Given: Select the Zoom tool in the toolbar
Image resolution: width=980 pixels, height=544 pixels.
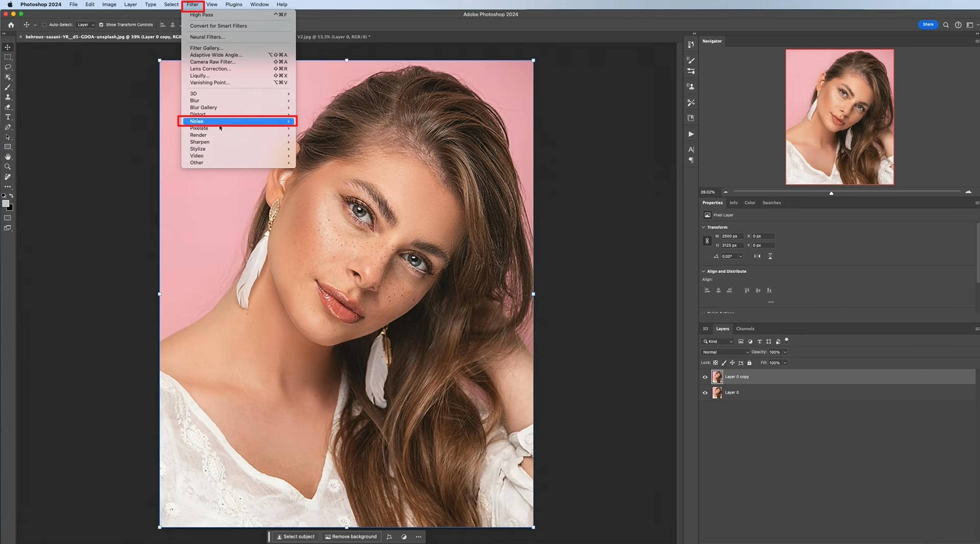Looking at the screenshot, I should [x=8, y=167].
